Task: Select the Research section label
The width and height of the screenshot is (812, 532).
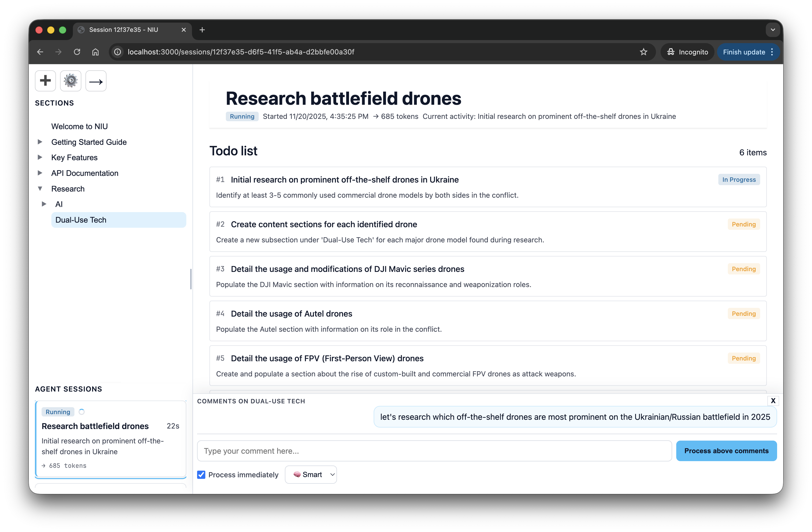Action: [68, 189]
